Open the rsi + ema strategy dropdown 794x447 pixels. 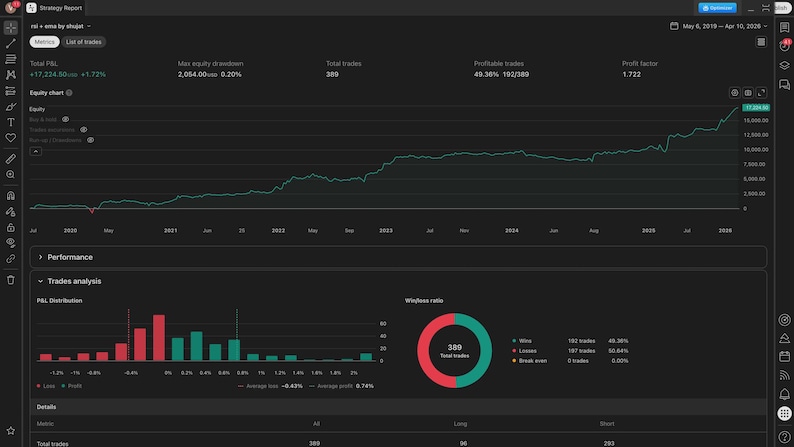[x=61, y=26]
